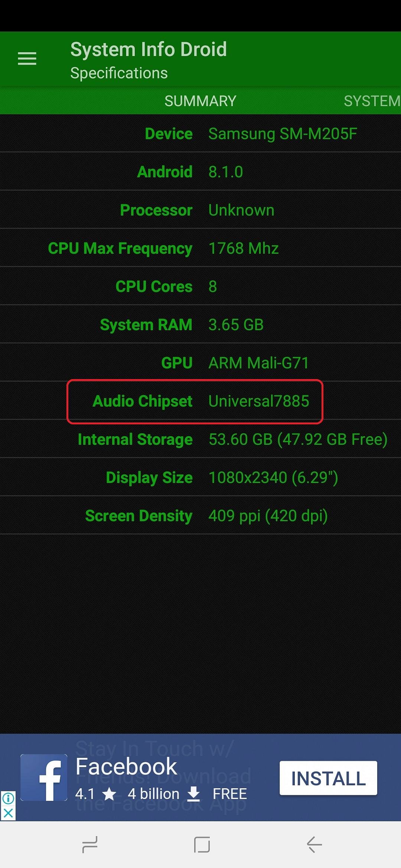Tap the Screen Density row

200,516
